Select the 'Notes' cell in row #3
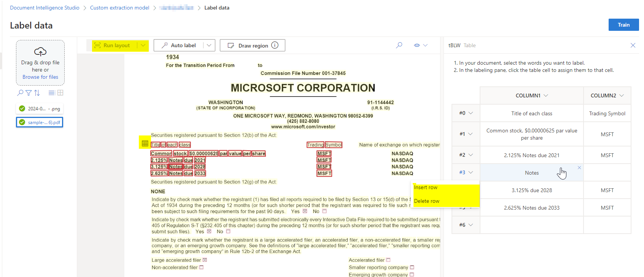The image size is (644, 277). pyautogui.click(x=532, y=173)
